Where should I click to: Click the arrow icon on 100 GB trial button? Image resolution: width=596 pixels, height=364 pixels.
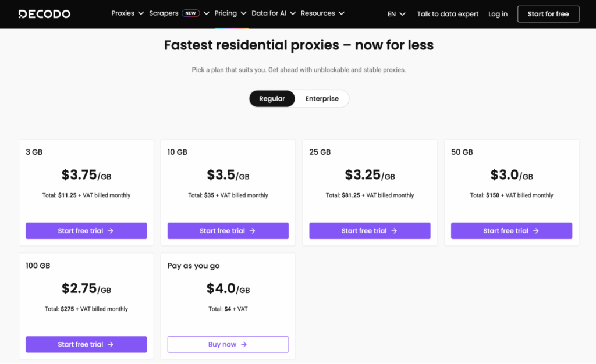click(x=111, y=344)
